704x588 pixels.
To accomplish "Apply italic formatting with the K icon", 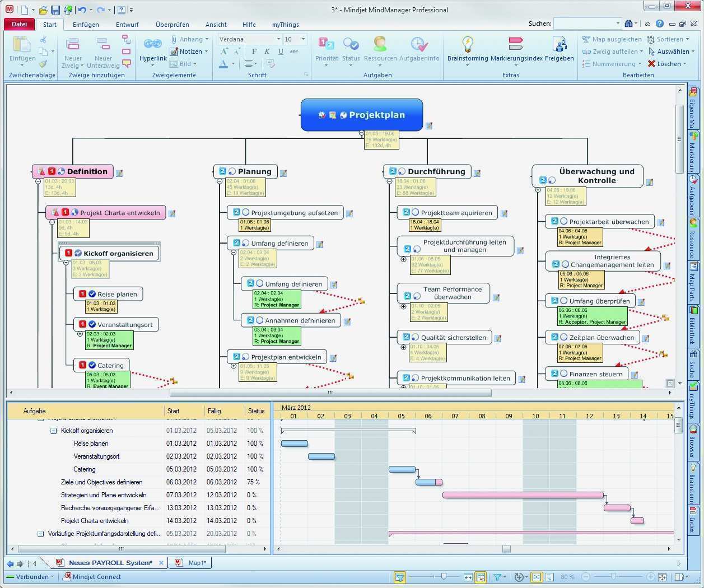I will [267, 52].
